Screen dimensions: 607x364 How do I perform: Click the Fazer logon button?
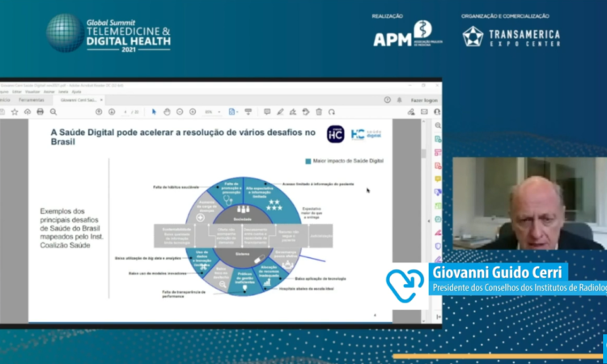[423, 99]
